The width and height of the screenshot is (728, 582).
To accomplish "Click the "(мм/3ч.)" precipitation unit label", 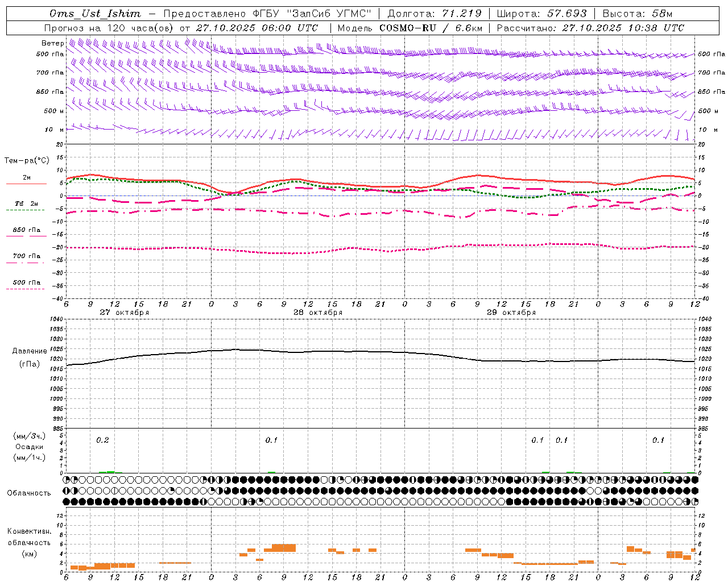I will [x=30, y=436].
